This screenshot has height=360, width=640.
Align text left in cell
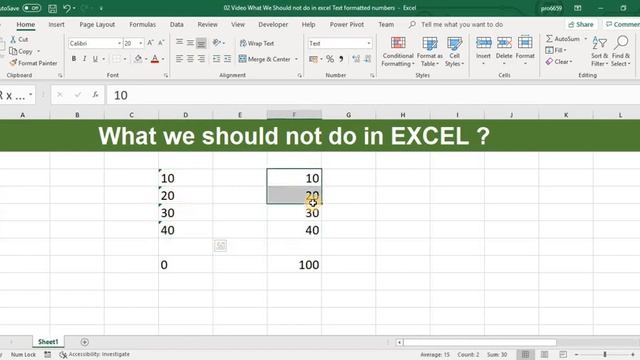click(179, 59)
